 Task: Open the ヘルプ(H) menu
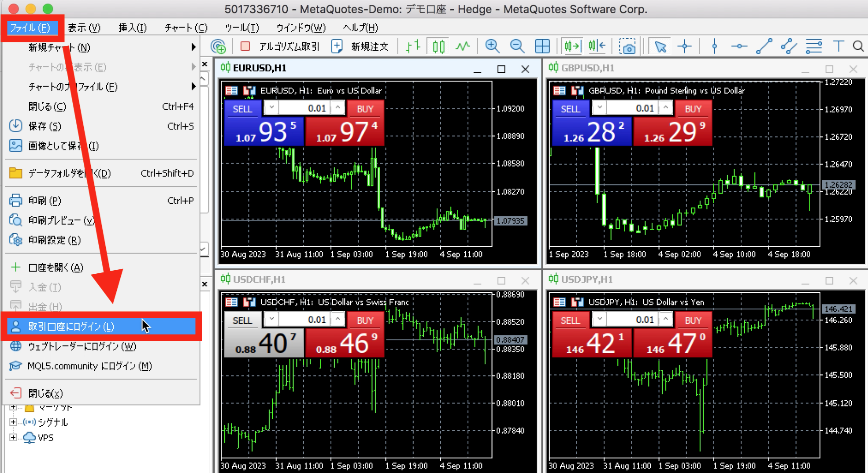(360, 28)
